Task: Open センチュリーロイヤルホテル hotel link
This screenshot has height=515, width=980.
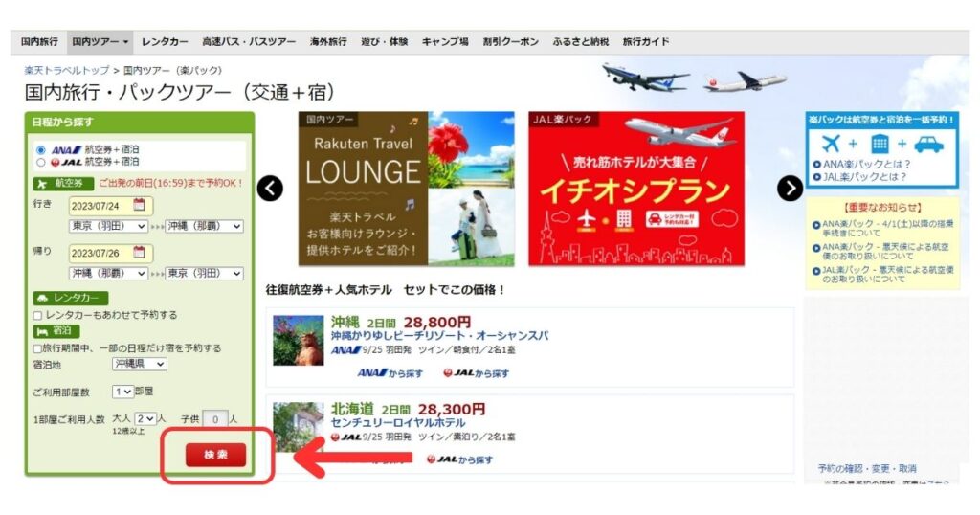Action: (x=398, y=423)
